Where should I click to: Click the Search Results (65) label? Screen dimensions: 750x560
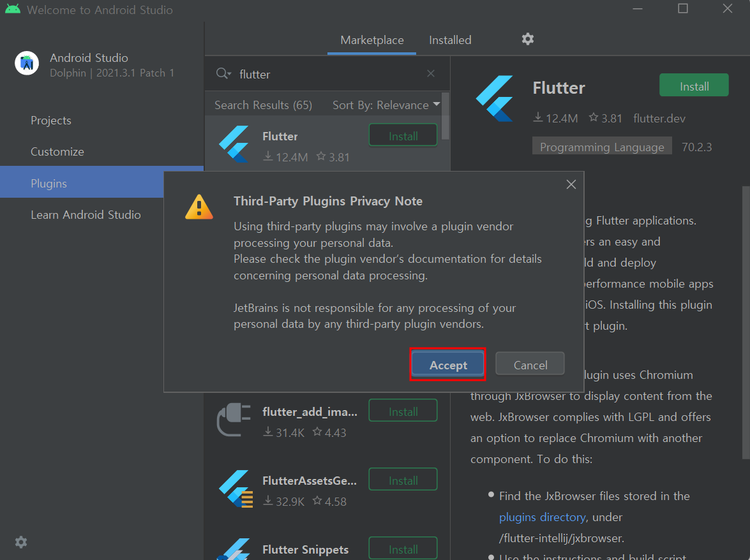click(x=263, y=105)
